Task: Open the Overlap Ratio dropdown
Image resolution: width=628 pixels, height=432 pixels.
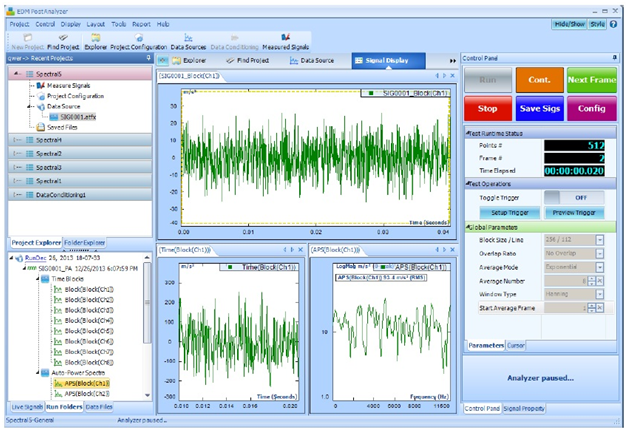Action: 600,253
